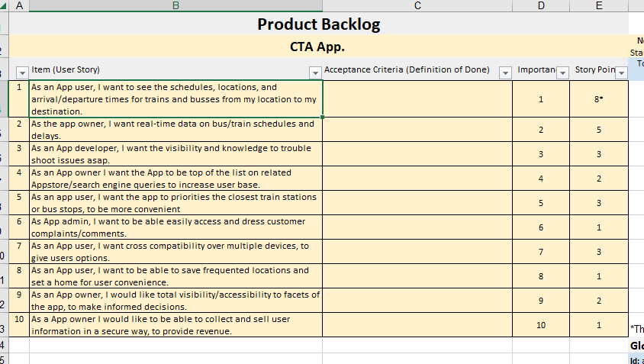
Task: Open filter dropdown for Item (User Story) column
Action: tap(315, 72)
